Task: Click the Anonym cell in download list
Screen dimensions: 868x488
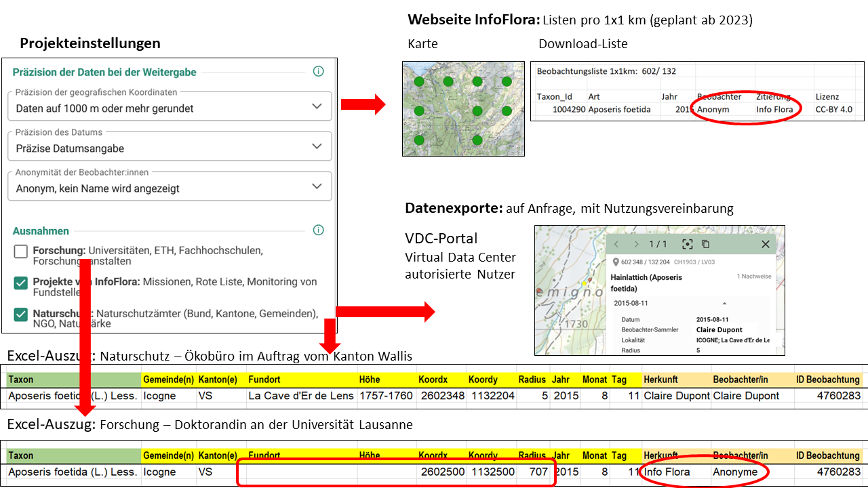Action: (713, 109)
